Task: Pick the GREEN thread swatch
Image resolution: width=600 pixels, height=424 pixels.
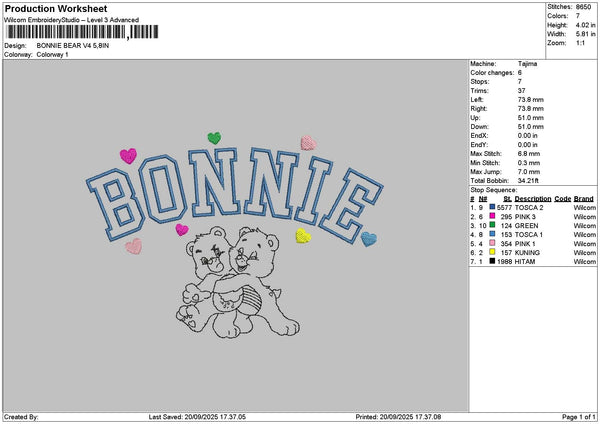Action: point(492,225)
